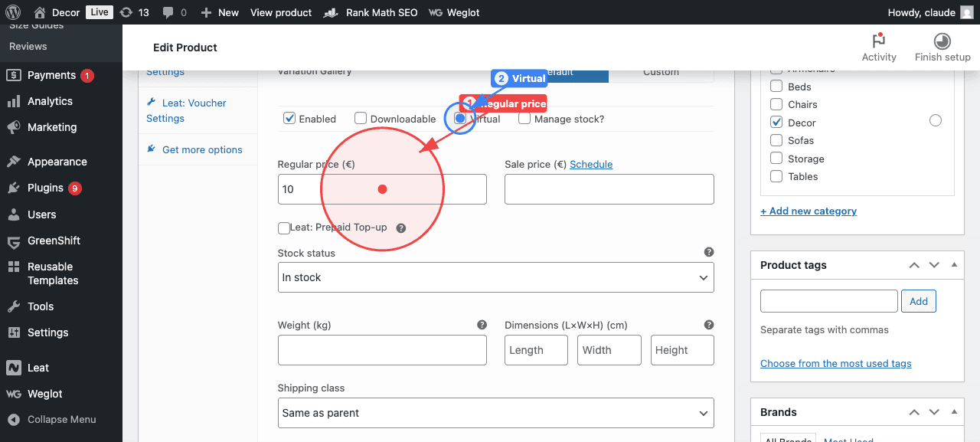Open the 13 pending updates icon

point(126,12)
